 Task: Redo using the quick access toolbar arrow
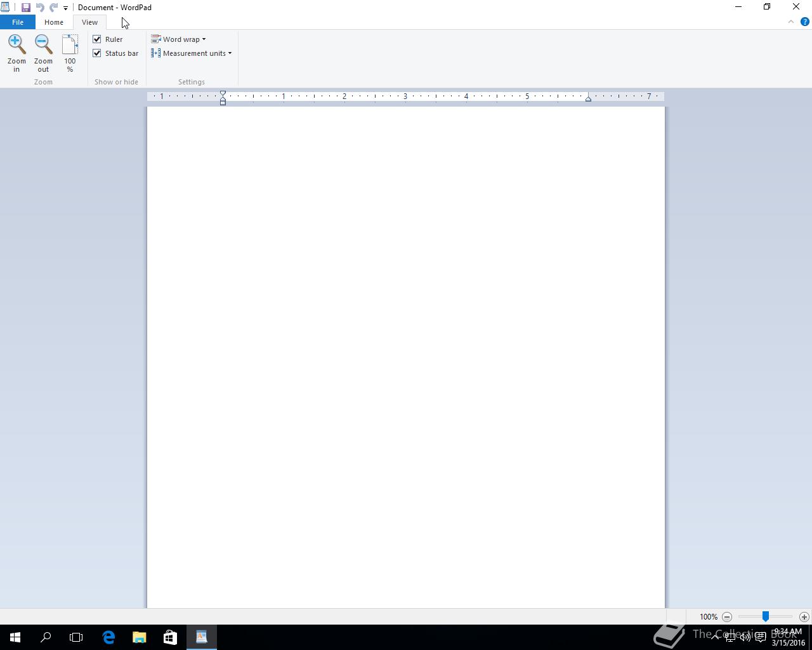(54, 8)
